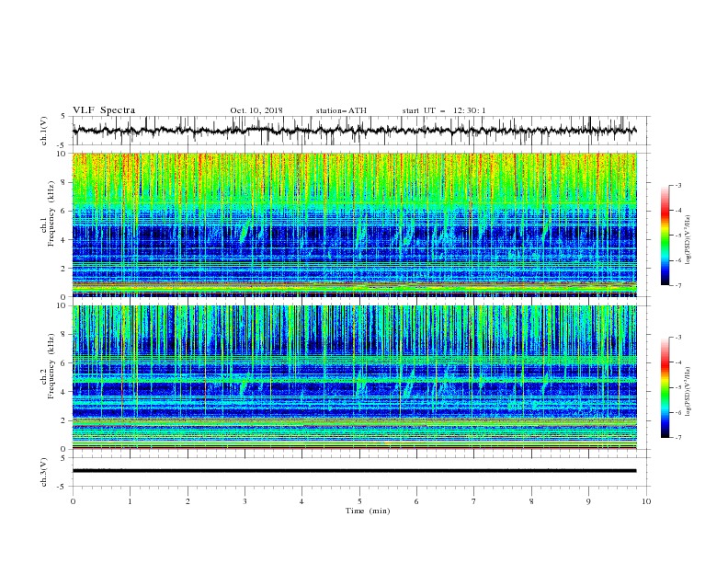The width and height of the screenshot is (728, 563).
Task: Click the time-axis tick label "6"
Action: (x=416, y=501)
